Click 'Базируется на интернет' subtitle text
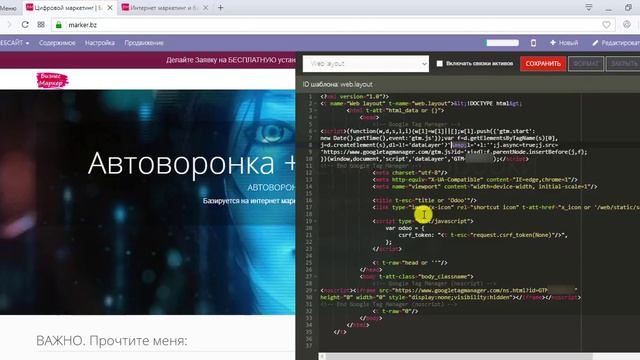Viewport: 640px width, 360px height. click(249, 201)
